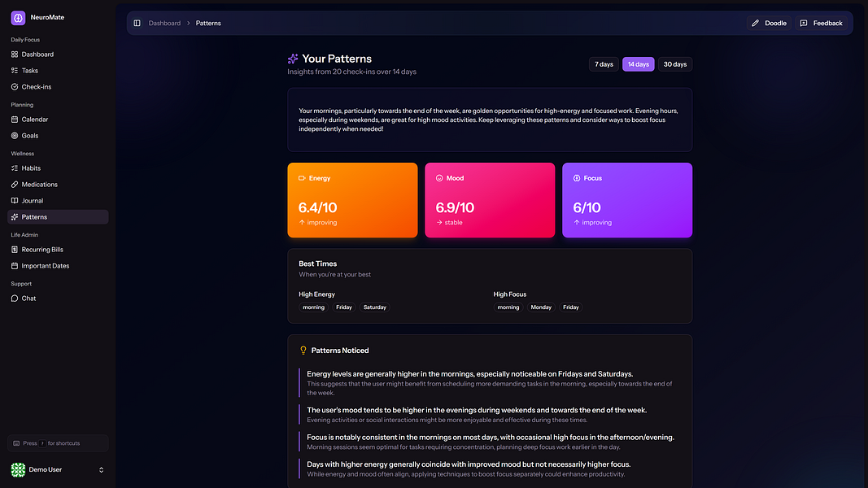Click the Monday tag under High Focus

[x=541, y=307]
